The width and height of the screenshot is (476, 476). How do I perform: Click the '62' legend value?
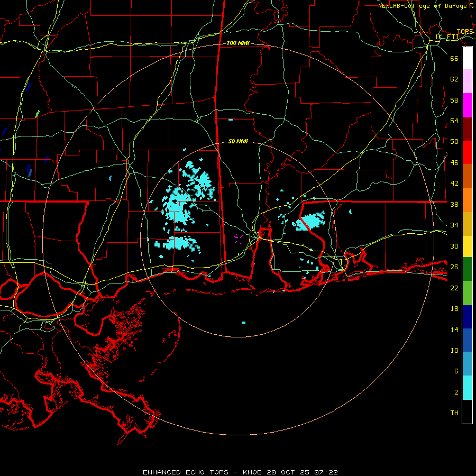[x=454, y=79]
